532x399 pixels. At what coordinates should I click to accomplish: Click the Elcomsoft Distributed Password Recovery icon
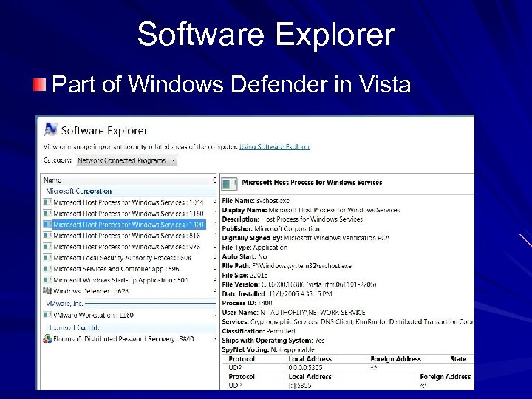point(47,338)
